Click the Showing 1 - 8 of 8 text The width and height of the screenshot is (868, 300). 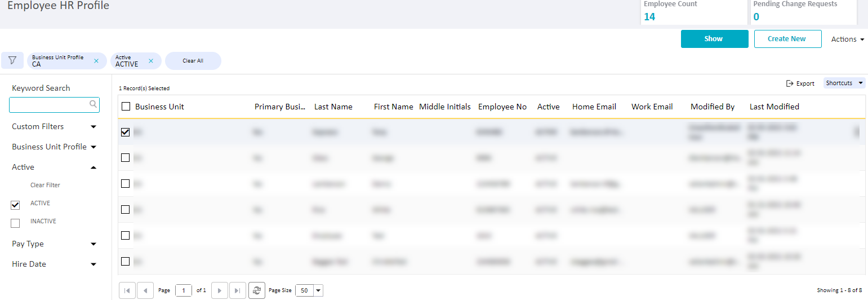click(839, 290)
